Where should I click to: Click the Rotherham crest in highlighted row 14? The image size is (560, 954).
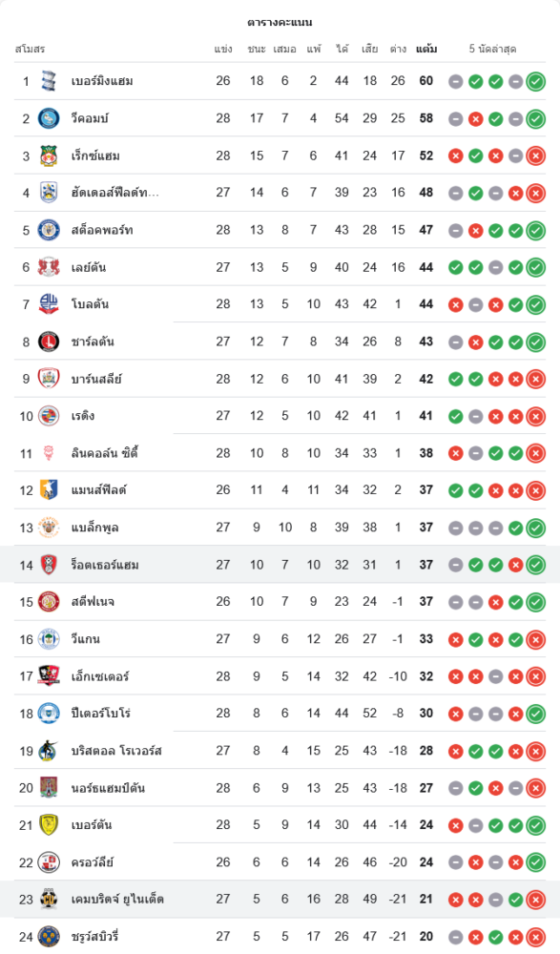point(49,565)
